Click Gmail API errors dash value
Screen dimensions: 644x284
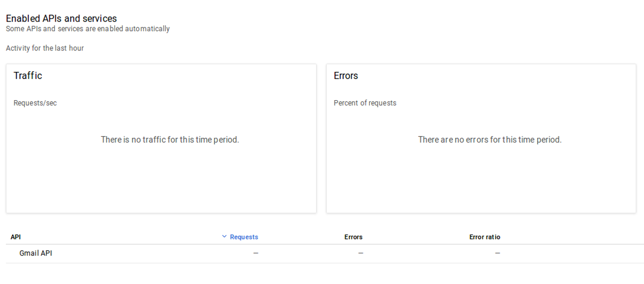(361, 253)
